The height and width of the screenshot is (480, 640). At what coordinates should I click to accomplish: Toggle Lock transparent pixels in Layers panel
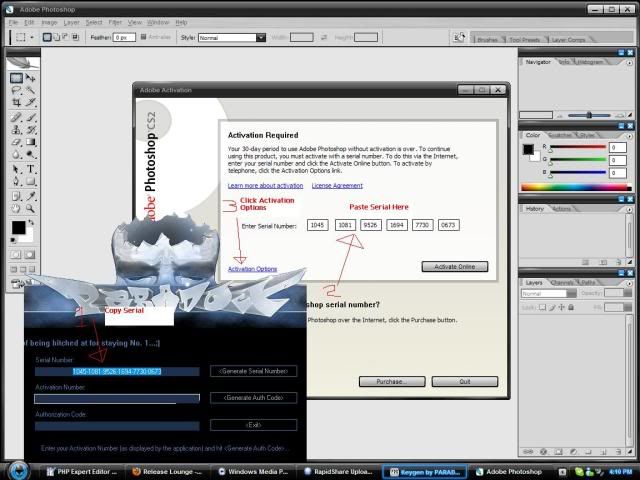[542, 307]
